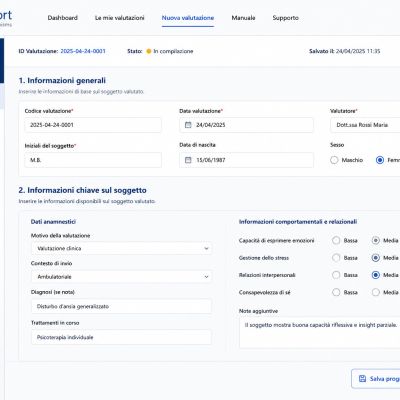Screen dimensions: 400x400
Task: Click Informazioni comportamentali e relazionali subheading
Action: click(x=298, y=222)
